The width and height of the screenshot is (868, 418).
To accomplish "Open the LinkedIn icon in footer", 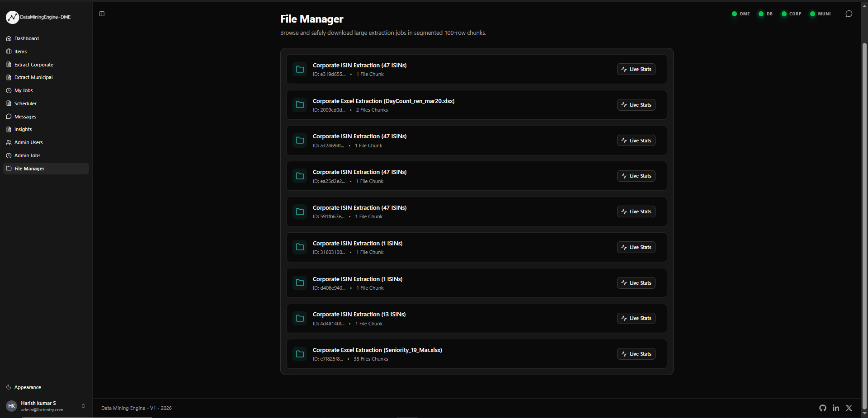I will [835, 408].
